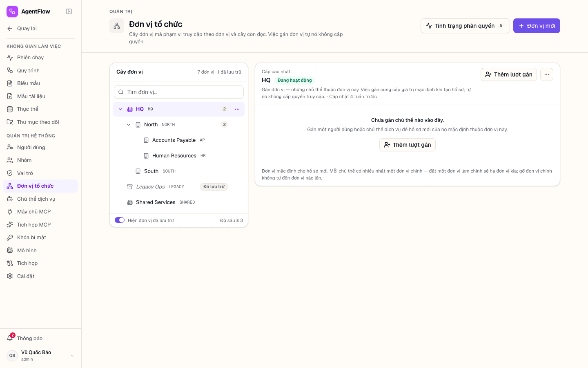
Task: Open Quy trình in the sidebar
Action: (40, 71)
